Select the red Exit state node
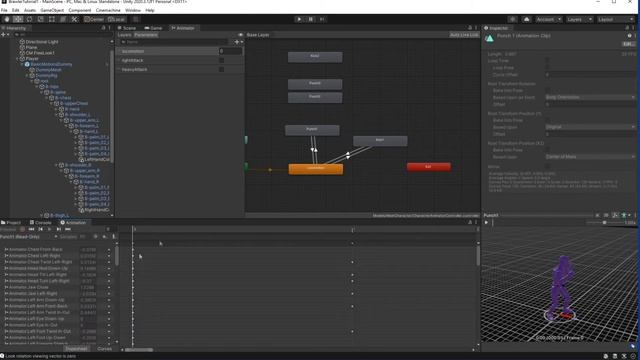This screenshot has height=360, width=640. (429, 167)
